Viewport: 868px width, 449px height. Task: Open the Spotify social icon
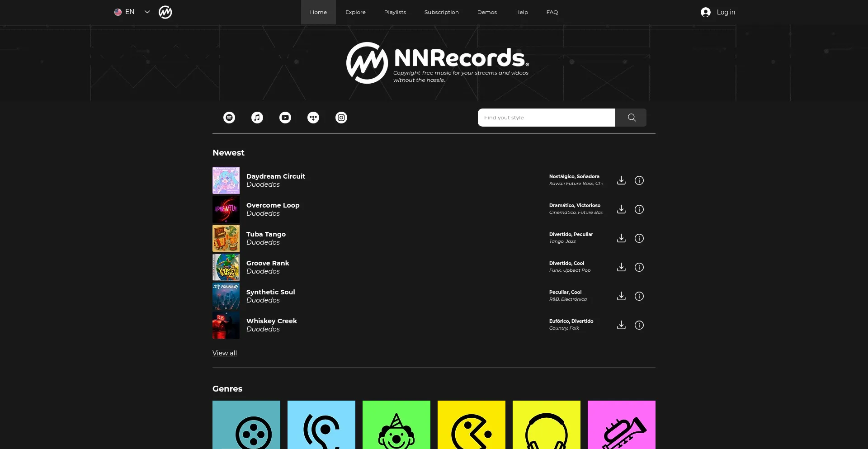[229, 118]
